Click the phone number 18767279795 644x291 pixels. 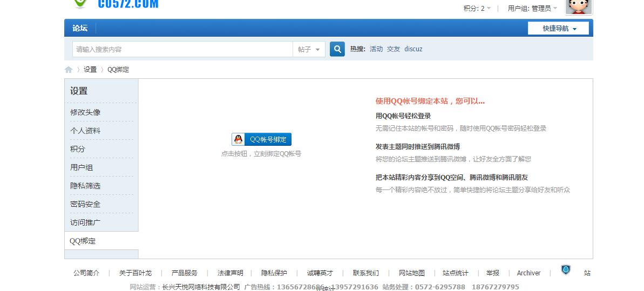click(496, 287)
